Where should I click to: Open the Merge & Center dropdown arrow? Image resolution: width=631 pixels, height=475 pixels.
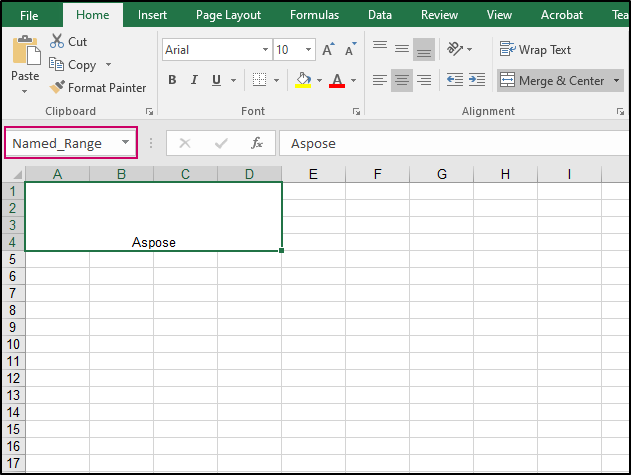616,80
